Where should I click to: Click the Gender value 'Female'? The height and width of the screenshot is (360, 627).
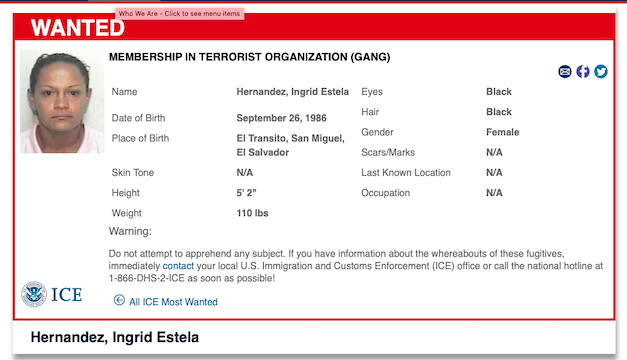pyautogui.click(x=503, y=132)
